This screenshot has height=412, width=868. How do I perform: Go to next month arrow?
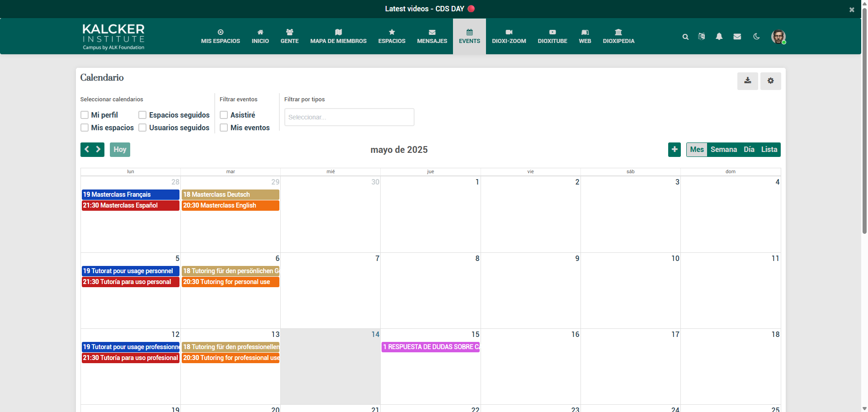[99, 150]
